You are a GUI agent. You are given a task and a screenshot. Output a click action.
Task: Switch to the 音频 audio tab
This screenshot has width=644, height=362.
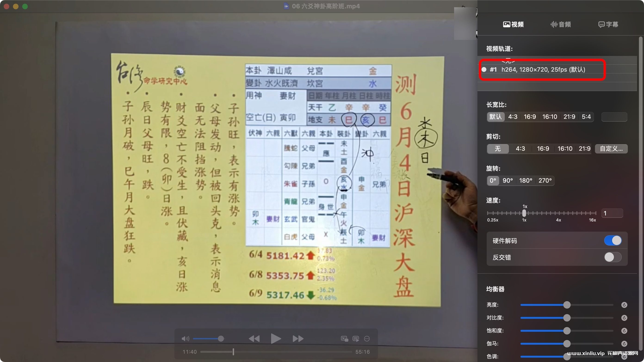click(x=561, y=25)
